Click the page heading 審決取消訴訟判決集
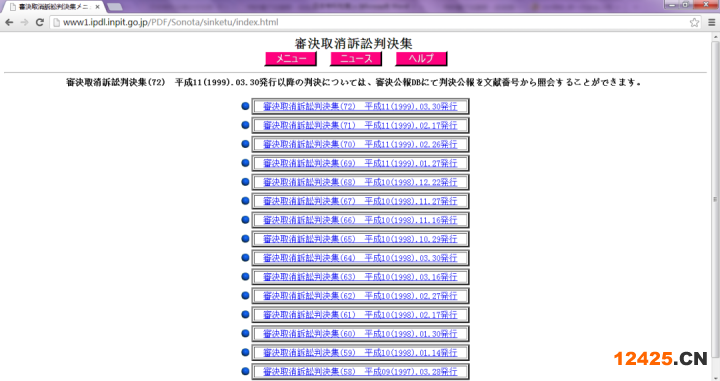The image size is (720, 381). coord(354,44)
